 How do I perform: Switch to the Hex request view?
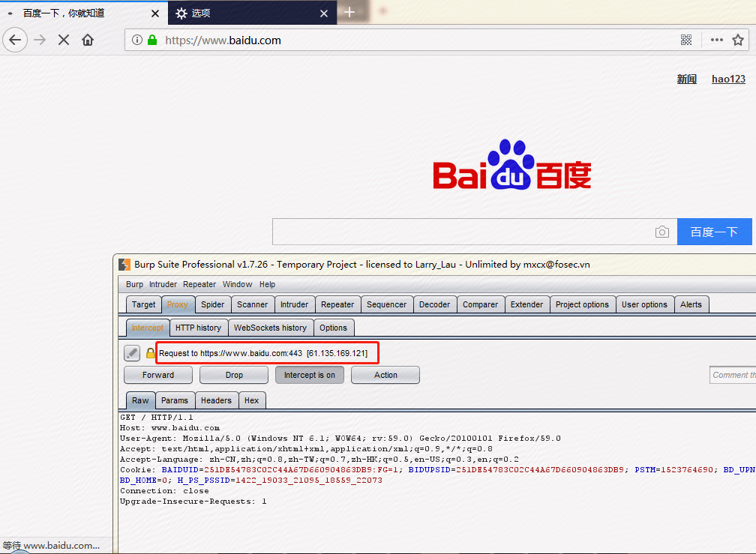[x=252, y=400]
